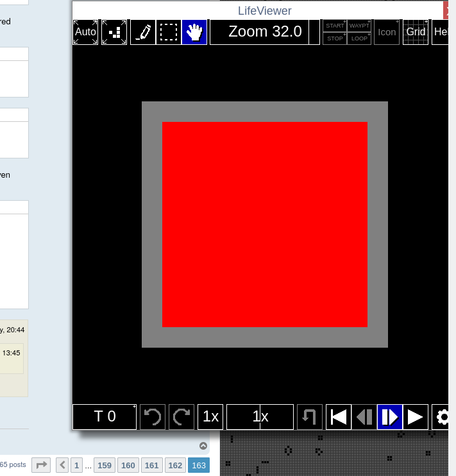This screenshot has height=476, width=456.
Task: Click the WAYPT button
Action: [x=359, y=26]
